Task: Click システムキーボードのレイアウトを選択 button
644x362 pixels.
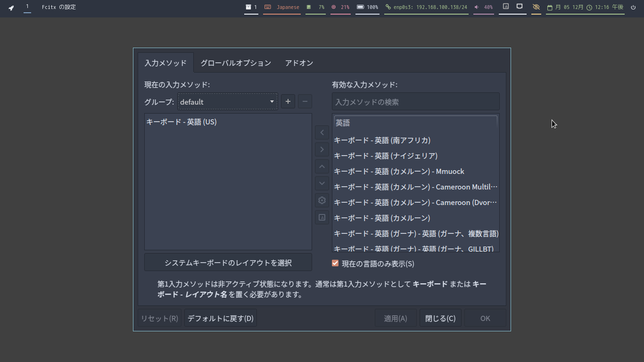Action: click(228, 263)
